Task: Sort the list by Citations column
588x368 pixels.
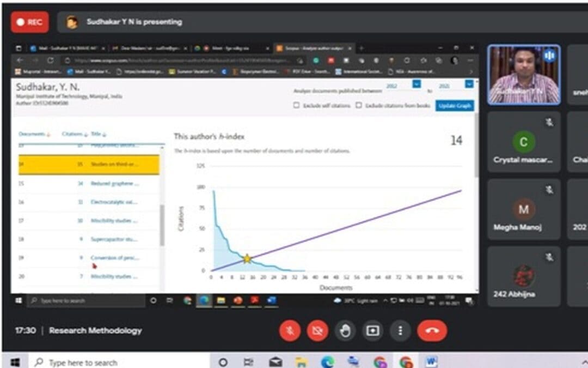Action: pyautogui.click(x=75, y=134)
